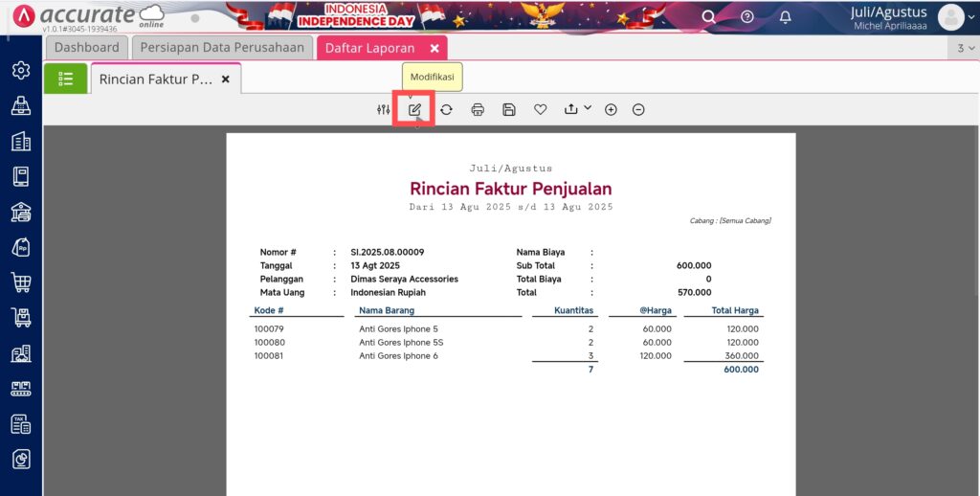Click the Modifikasi edit icon
The height and width of the screenshot is (496, 980).
414,109
